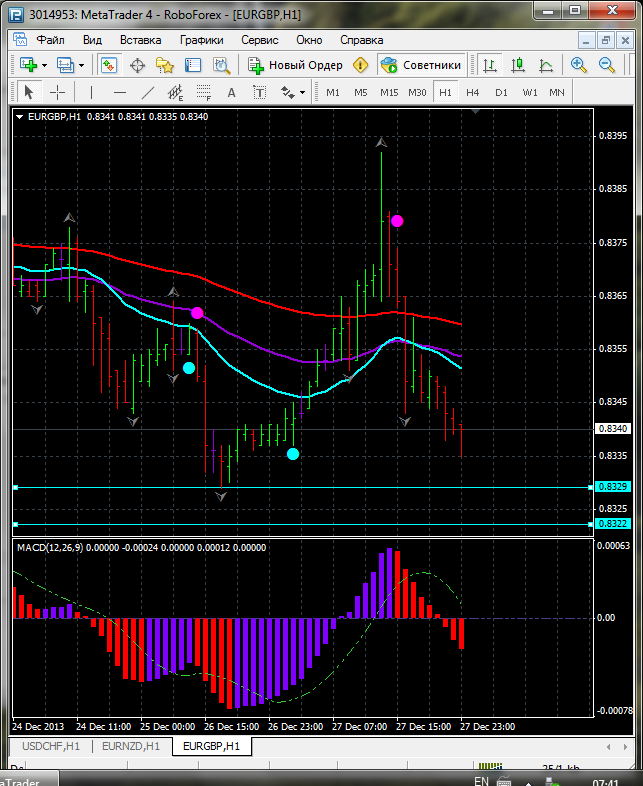Toggle the H4 timeframe button
This screenshot has height=786, width=643.
pyautogui.click(x=473, y=92)
